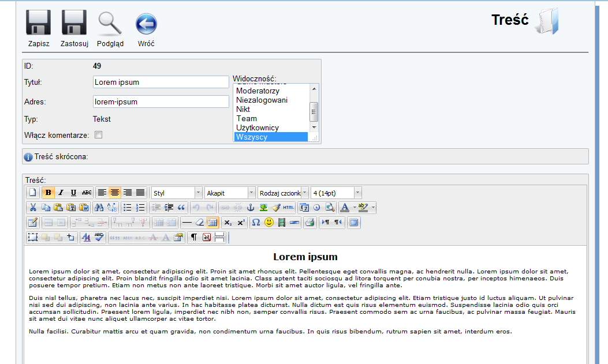Click Widoczność list scrollbar thumb

coord(314,112)
